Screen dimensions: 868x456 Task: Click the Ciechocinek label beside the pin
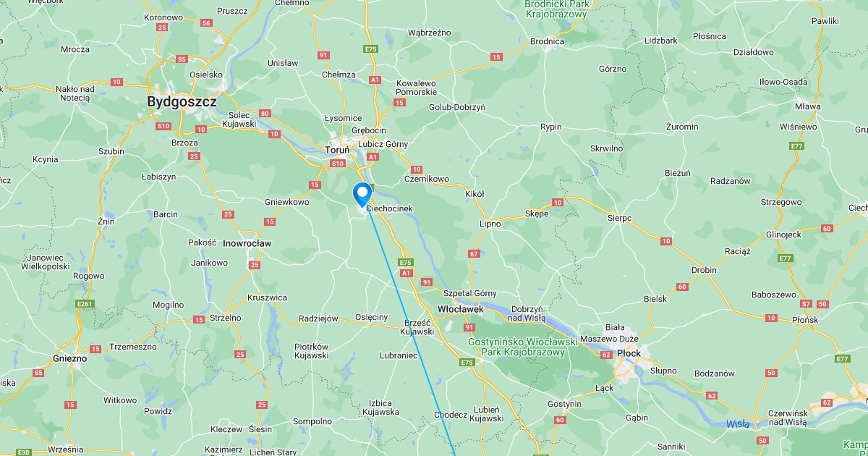389,208
